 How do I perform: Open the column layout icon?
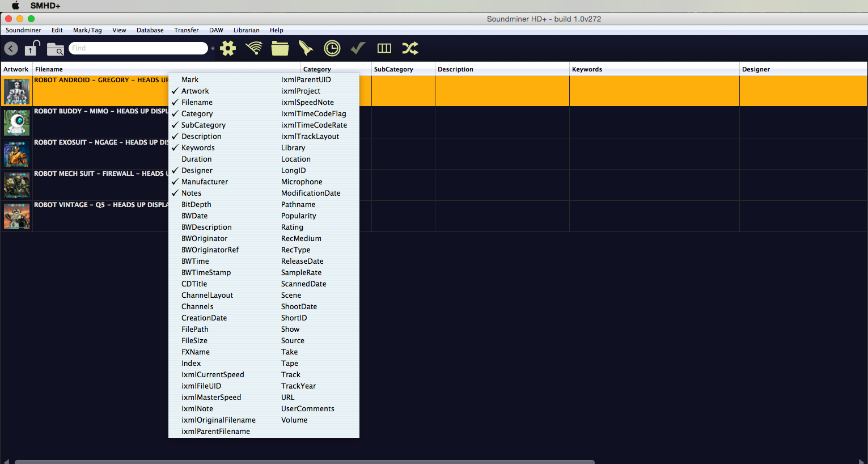384,48
